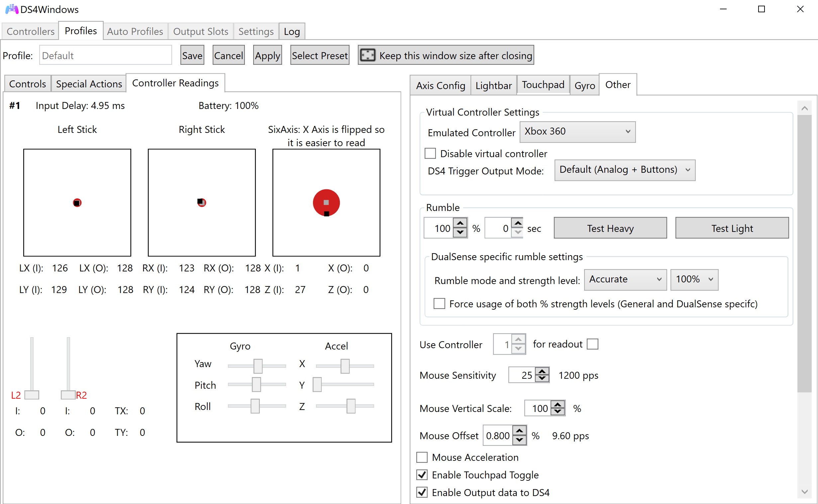This screenshot has height=504, width=818.
Task: Open DS4 Trigger Output Mode dropdown
Action: [625, 170]
